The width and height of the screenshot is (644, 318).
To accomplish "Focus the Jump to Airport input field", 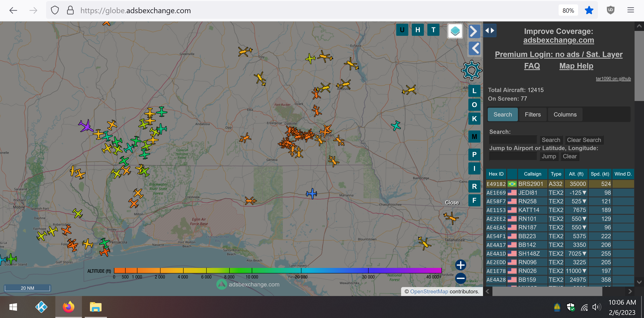I will (x=513, y=156).
